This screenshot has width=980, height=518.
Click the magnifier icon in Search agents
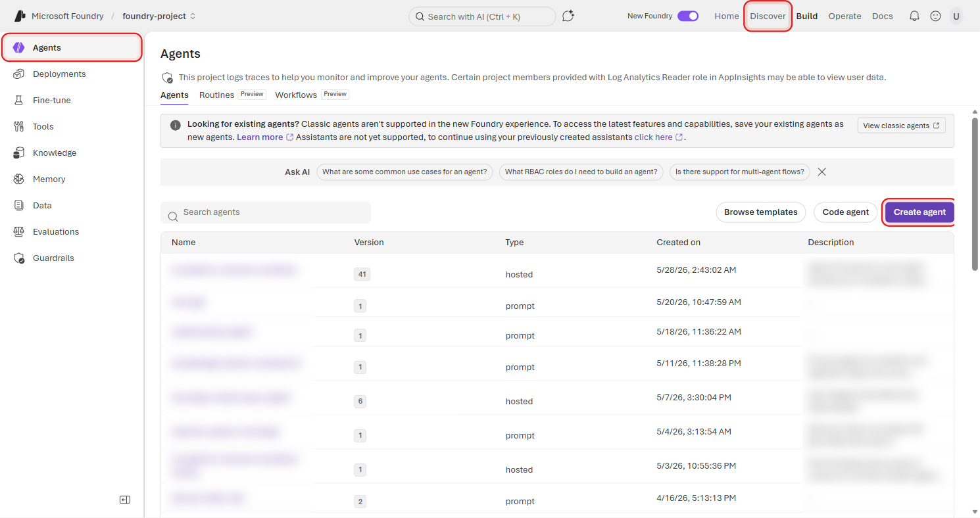click(173, 216)
